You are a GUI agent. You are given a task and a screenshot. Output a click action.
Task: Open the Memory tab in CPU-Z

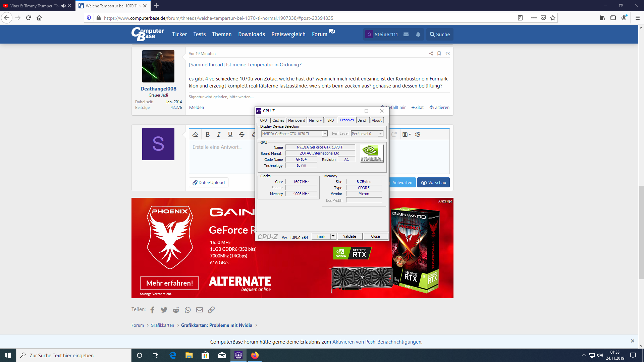(x=315, y=120)
